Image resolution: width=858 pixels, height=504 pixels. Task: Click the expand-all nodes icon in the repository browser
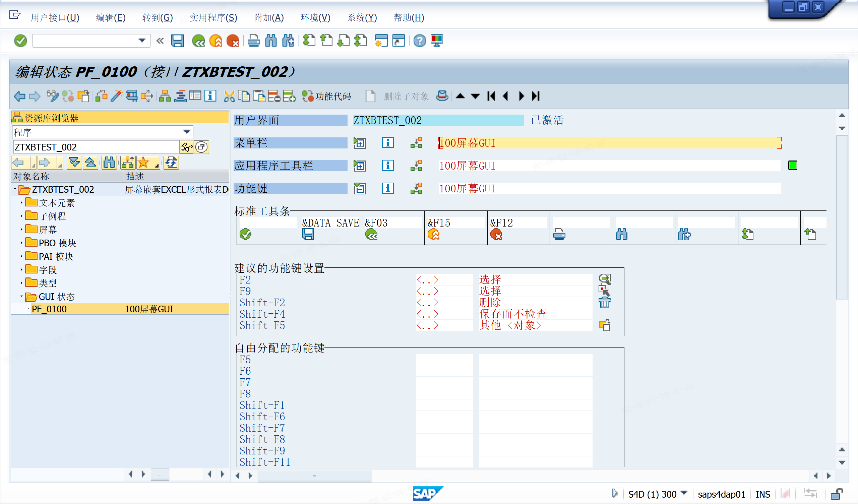pyautogui.click(x=74, y=163)
